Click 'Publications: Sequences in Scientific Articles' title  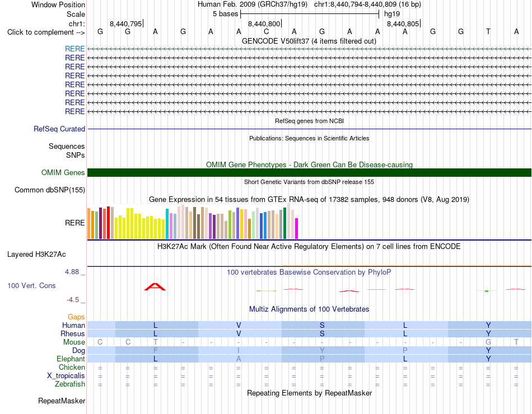click(x=309, y=138)
